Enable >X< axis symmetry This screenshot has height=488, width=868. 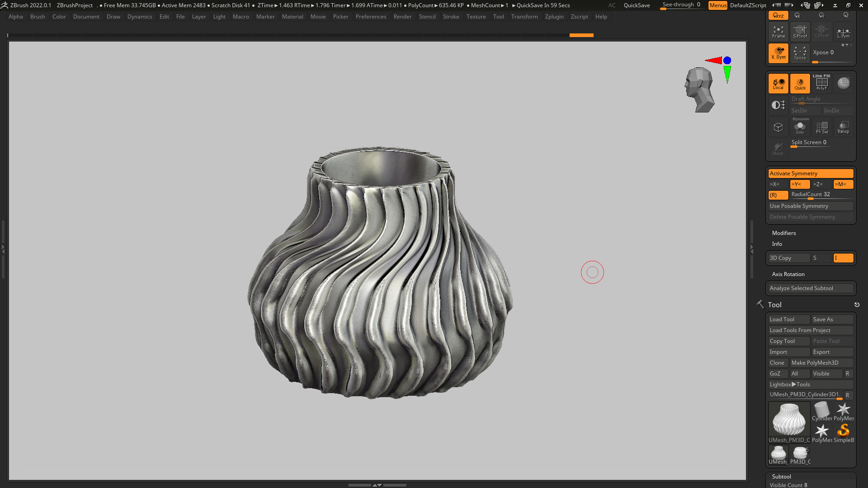click(x=778, y=184)
